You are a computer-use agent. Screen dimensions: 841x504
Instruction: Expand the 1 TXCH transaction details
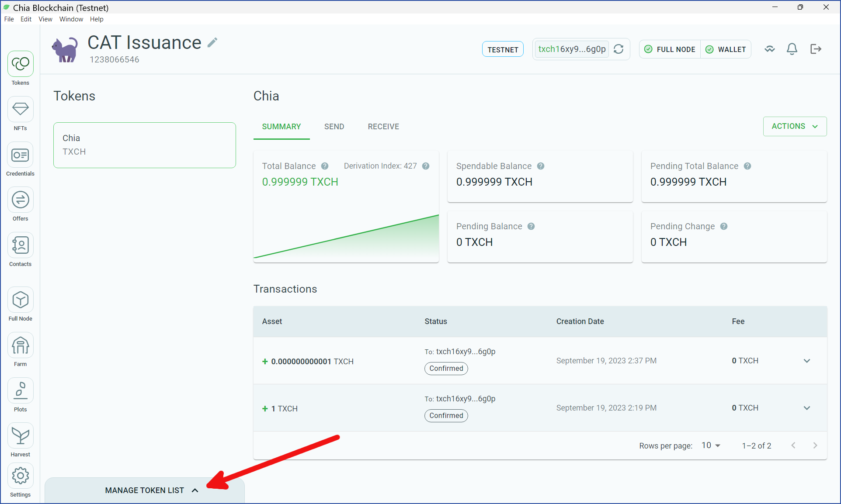[x=807, y=408]
